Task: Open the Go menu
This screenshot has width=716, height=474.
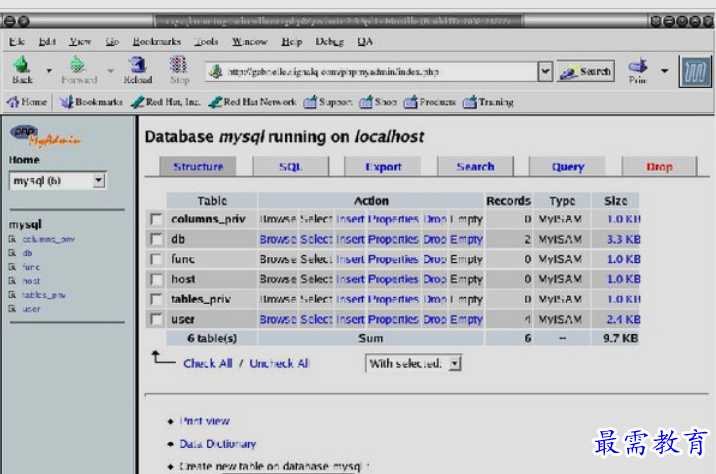Action: point(112,42)
